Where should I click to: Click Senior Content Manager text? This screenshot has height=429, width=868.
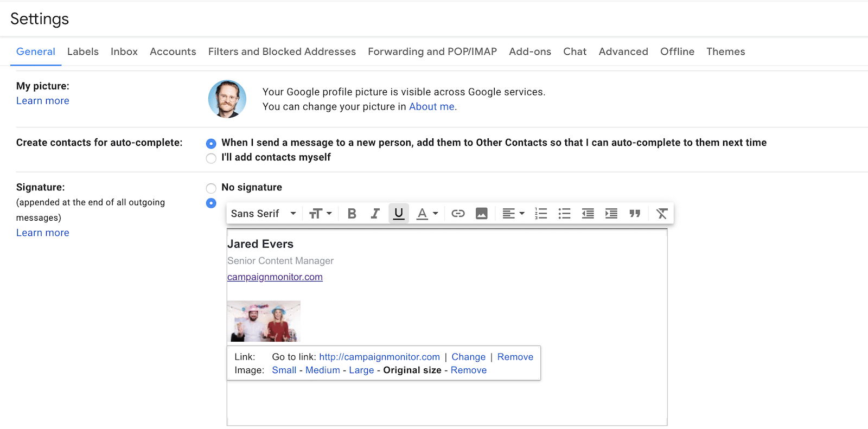tap(280, 261)
